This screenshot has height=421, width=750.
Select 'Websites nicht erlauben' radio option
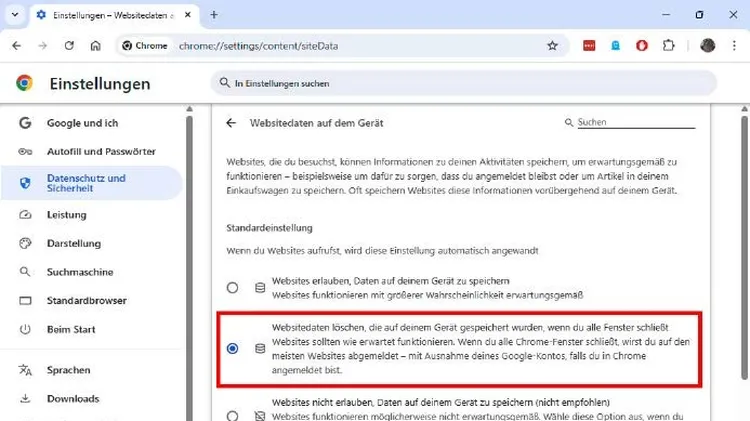click(x=232, y=415)
